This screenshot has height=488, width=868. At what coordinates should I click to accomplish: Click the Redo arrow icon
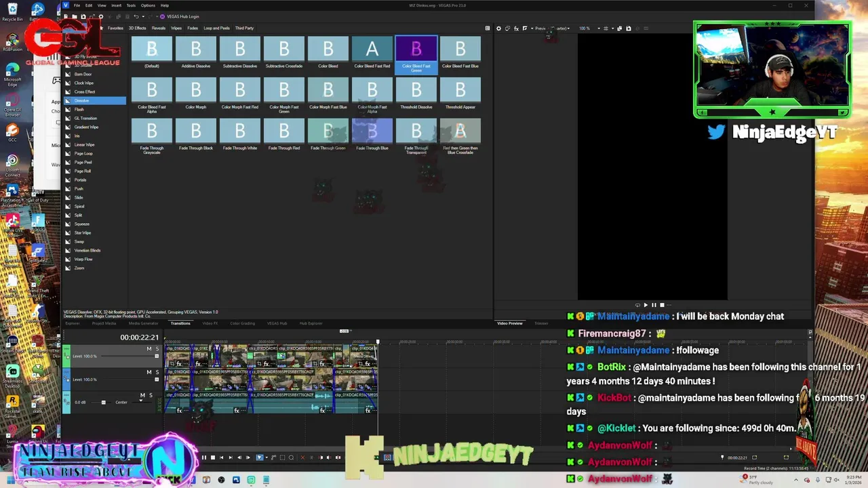(x=150, y=16)
